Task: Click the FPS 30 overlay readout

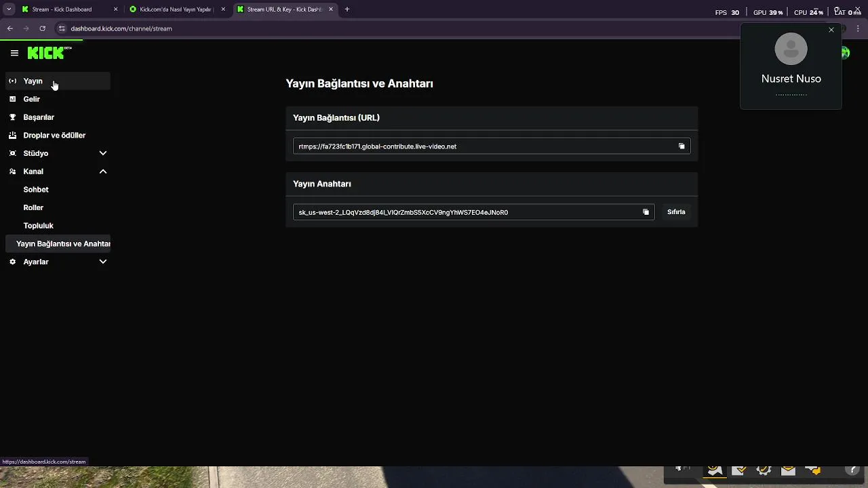Action: click(727, 12)
